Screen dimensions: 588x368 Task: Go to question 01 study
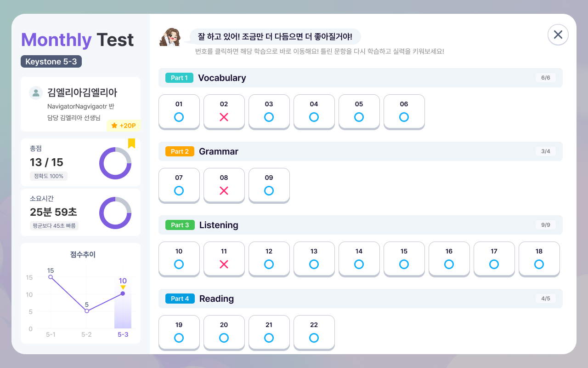click(x=179, y=111)
